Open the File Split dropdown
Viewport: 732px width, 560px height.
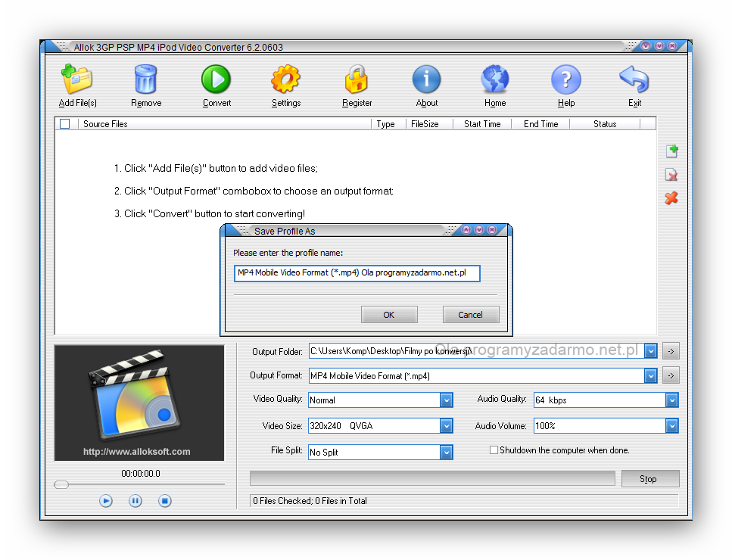click(447, 452)
